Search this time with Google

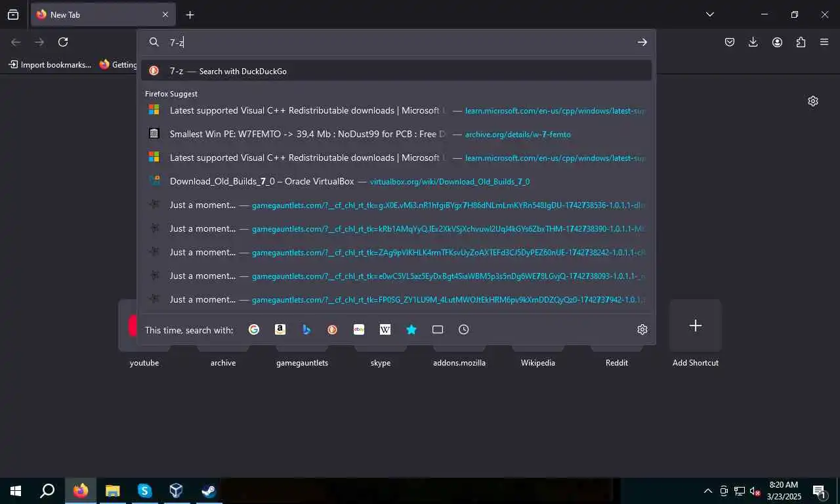(x=254, y=329)
